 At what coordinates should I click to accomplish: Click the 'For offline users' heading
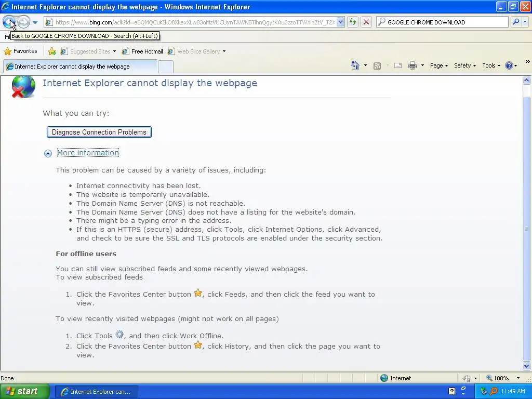tap(86, 254)
